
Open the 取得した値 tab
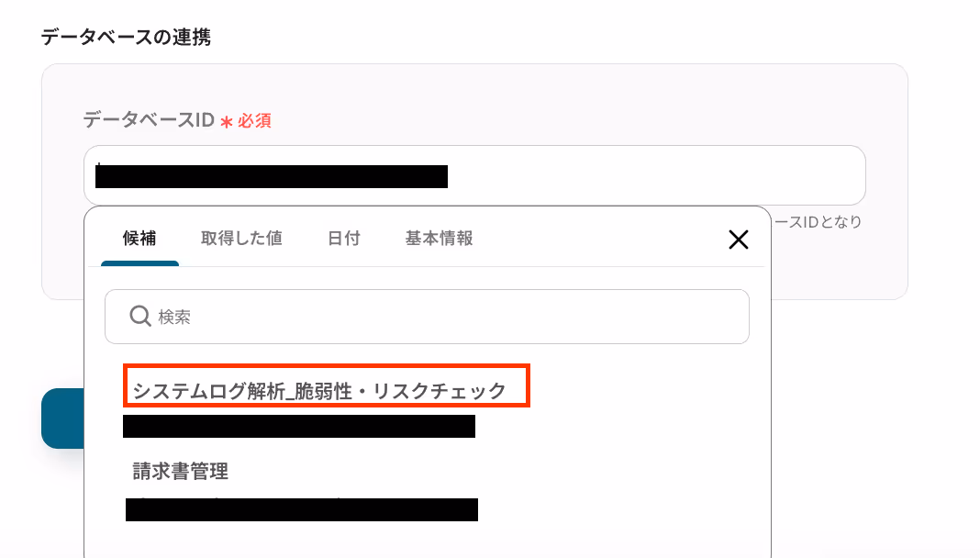pyautogui.click(x=241, y=238)
